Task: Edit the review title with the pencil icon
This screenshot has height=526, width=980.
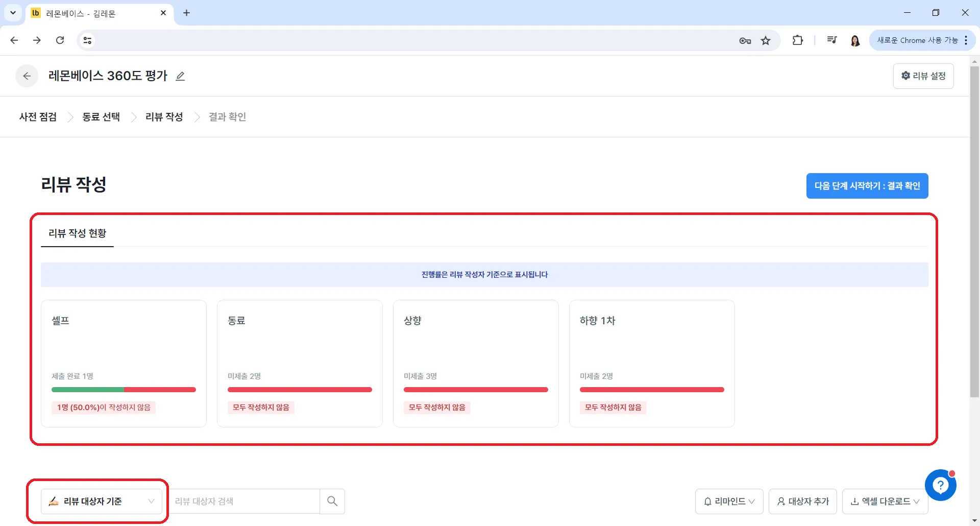Action: [x=180, y=76]
